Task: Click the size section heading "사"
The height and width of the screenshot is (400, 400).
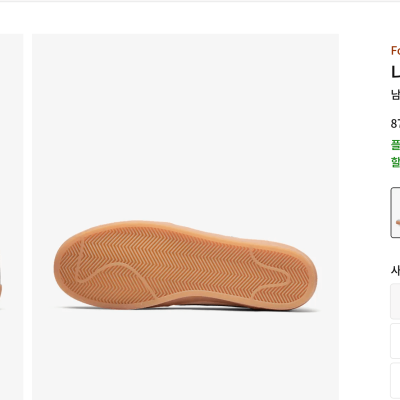Action: 396,270
